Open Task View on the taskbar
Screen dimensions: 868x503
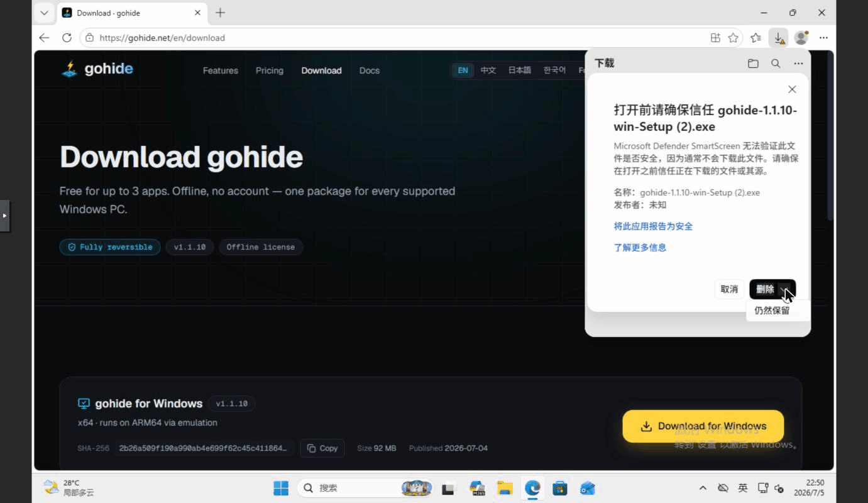[x=448, y=488]
